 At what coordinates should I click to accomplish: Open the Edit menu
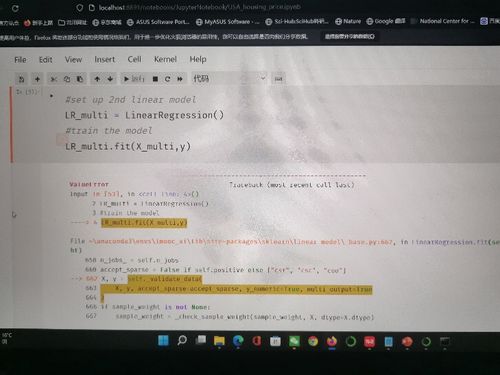point(45,60)
